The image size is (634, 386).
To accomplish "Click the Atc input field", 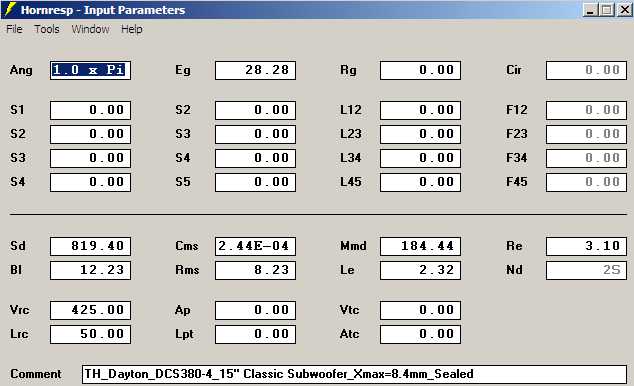I will coord(421,334).
